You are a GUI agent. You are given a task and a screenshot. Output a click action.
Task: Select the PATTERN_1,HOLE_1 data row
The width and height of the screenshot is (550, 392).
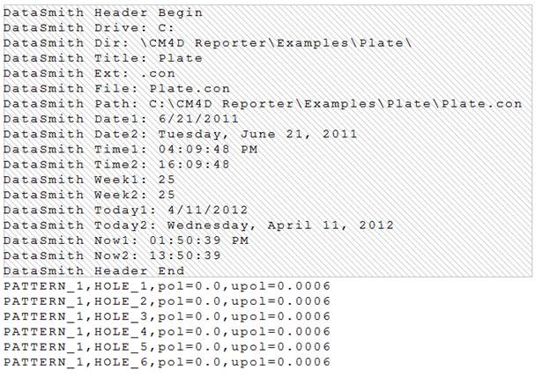(x=167, y=286)
